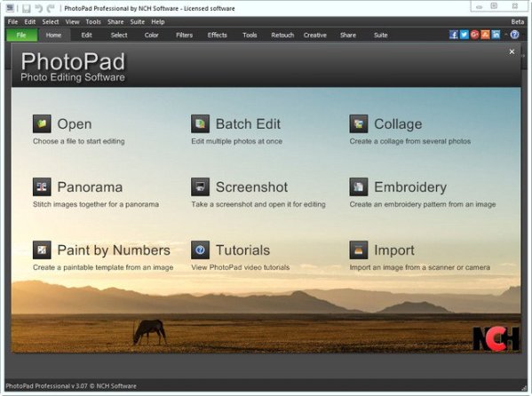The width and height of the screenshot is (532, 396).
Task: Close the PhotoPad welcome screen
Action: [512, 51]
